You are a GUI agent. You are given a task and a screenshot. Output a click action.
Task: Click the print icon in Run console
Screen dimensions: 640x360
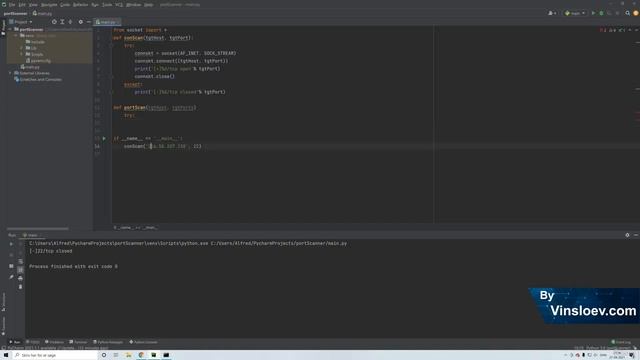pos(20,278)
